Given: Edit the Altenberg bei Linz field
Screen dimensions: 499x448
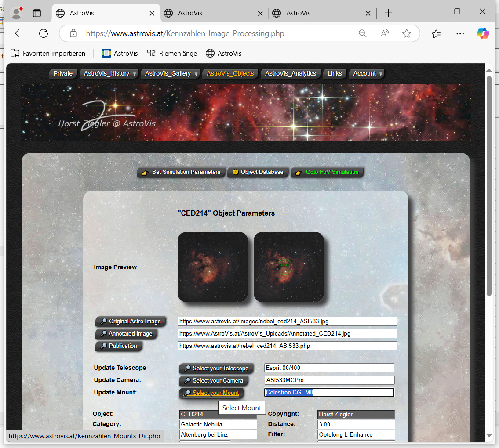Looking at the screenshot, I should [219, 435].
